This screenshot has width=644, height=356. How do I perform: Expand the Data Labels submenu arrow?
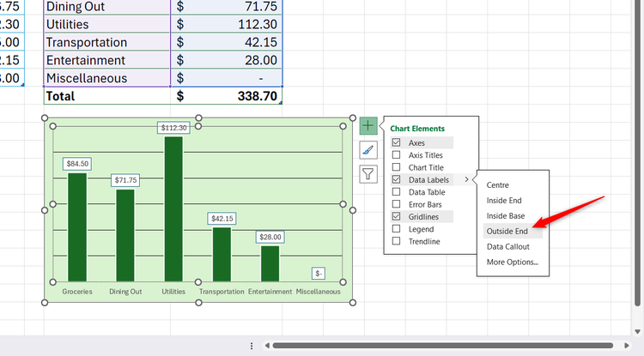466,179
